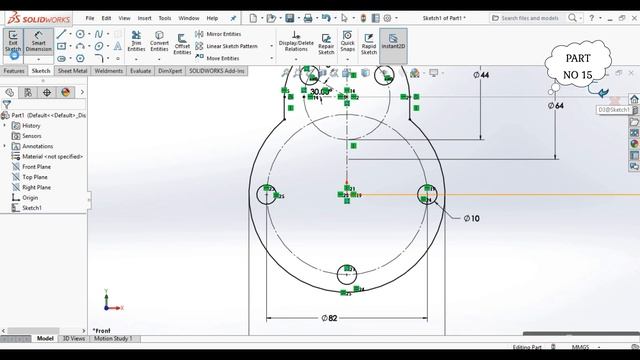This screenshot has width=640, height=360.
Task: Select Sketch1 in the feature tree
Action: [32, 208]
